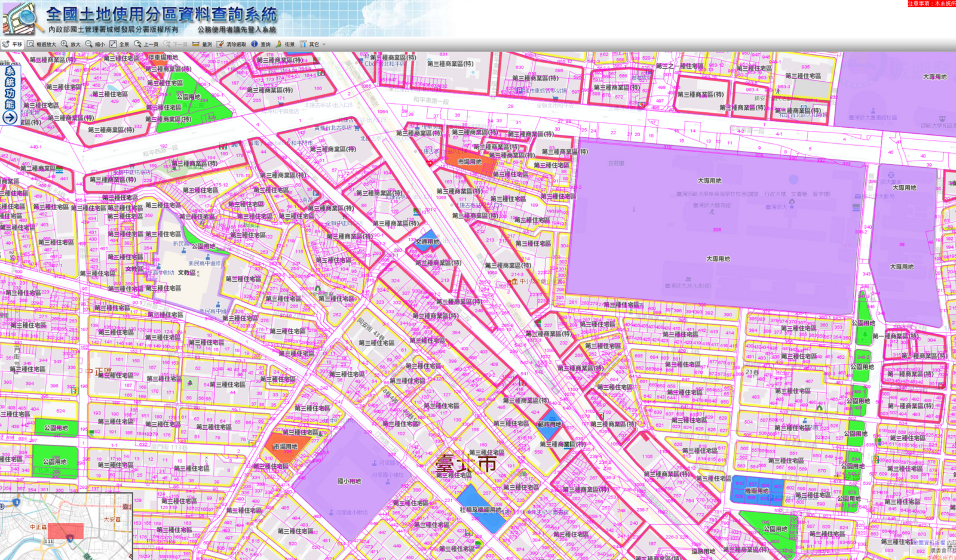
Task: Select the 平移 pan tool
Action: pos(13,44)
